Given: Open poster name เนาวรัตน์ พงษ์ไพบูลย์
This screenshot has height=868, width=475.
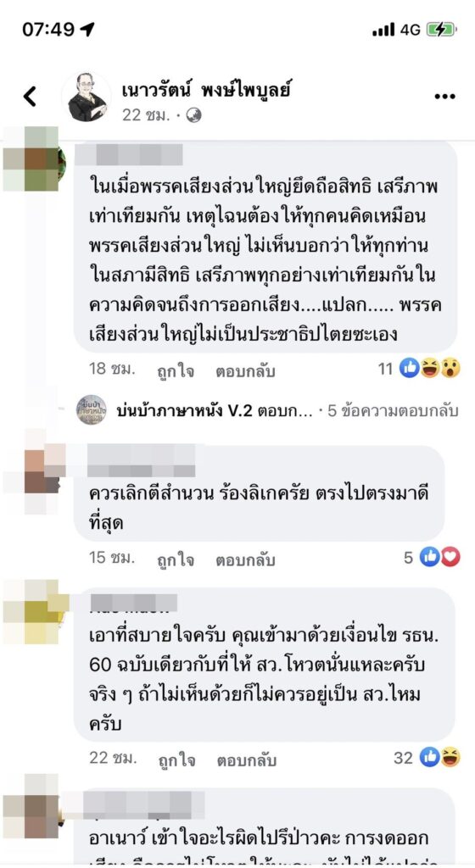Looking at the screenshot, I should 206,88.
